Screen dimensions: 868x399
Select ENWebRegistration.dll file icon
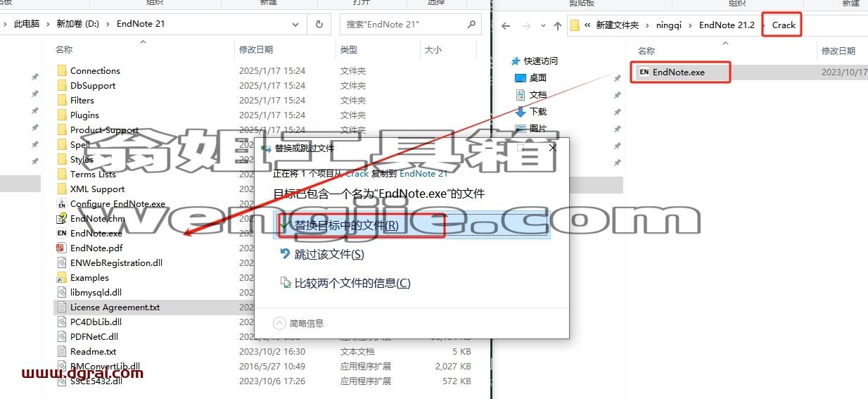(x=62, y=262)
